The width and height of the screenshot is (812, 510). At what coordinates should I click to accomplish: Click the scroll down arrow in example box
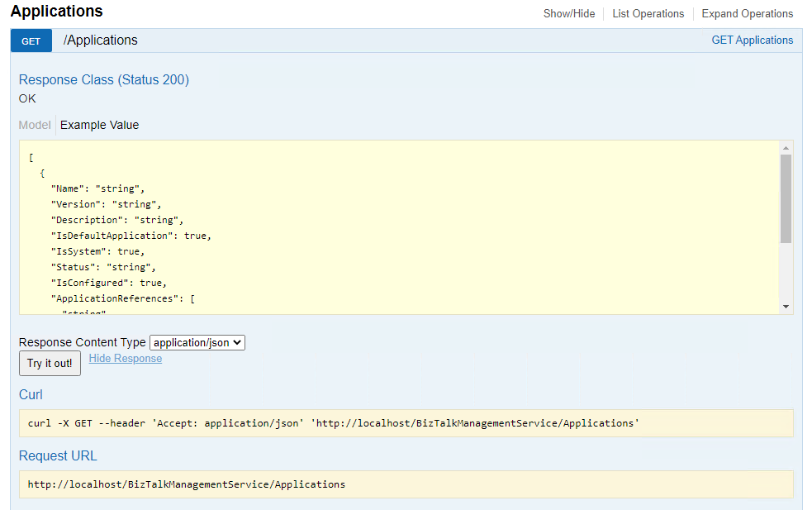[x=786, y=307]
